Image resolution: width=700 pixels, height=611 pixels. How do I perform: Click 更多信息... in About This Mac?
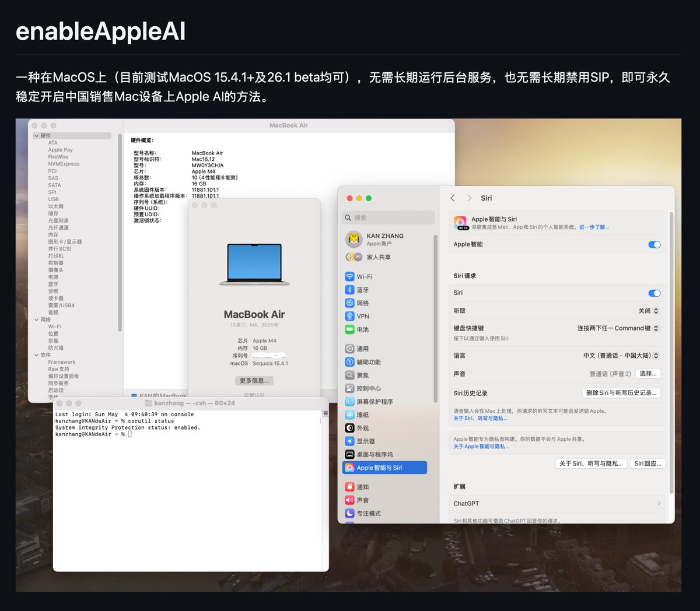pos(254,381)
